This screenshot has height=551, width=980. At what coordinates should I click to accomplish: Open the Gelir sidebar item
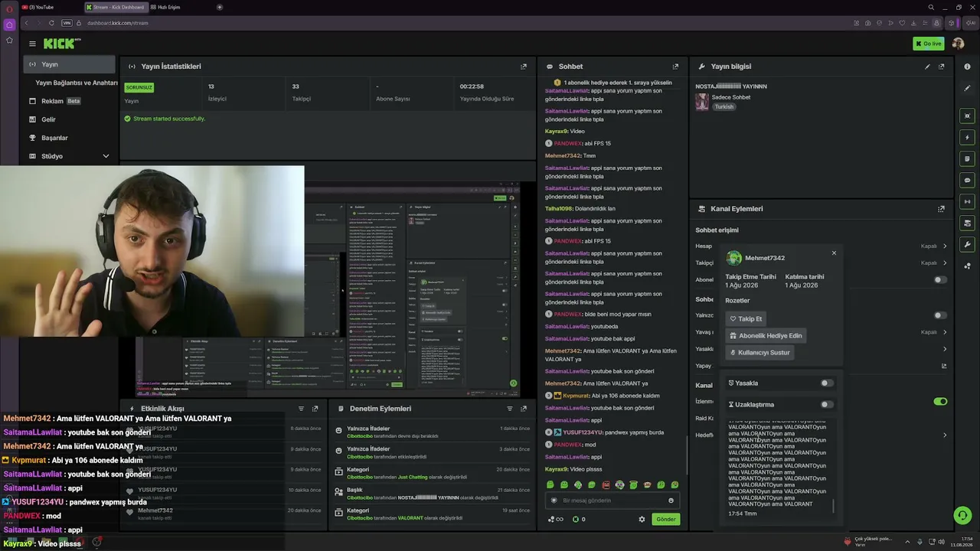[69, 119]
